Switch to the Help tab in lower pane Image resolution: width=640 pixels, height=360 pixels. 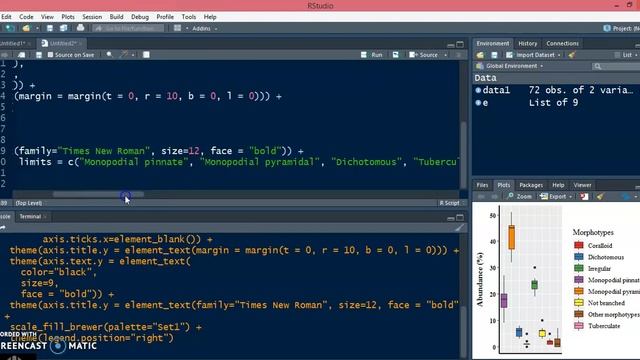[558, 185]
